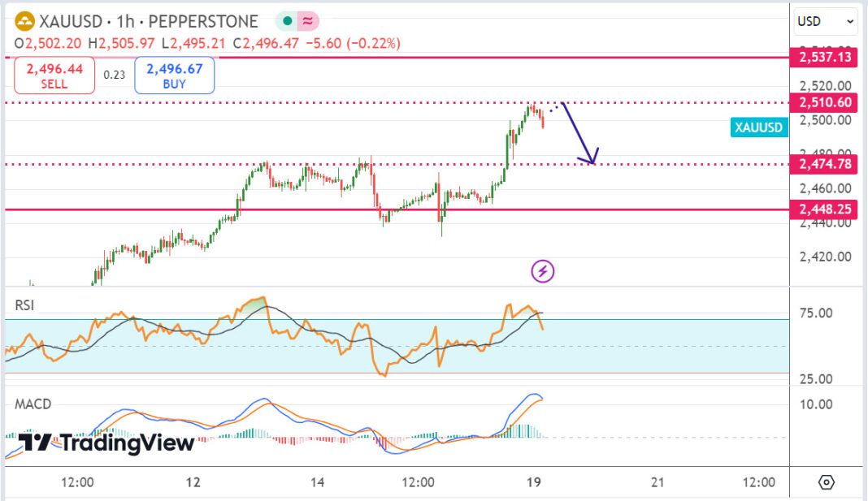Click the RSI indicator label
The image size is (868, 501).
point(24,305)
